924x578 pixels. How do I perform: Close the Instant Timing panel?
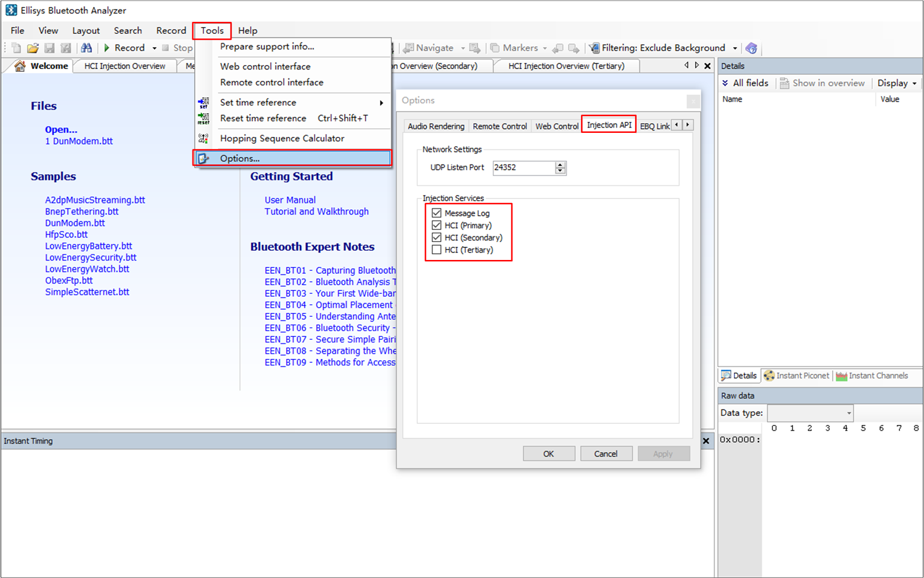706,441
